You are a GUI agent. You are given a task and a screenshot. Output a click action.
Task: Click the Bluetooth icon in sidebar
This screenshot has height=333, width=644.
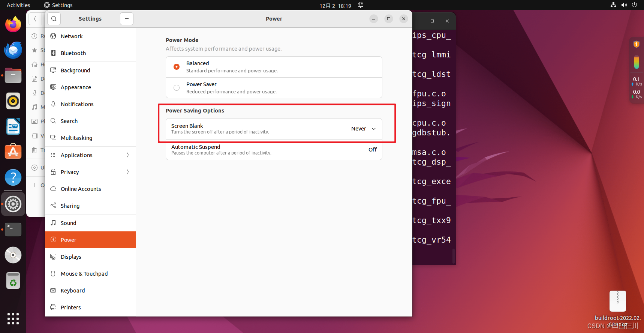click(53, 53)
